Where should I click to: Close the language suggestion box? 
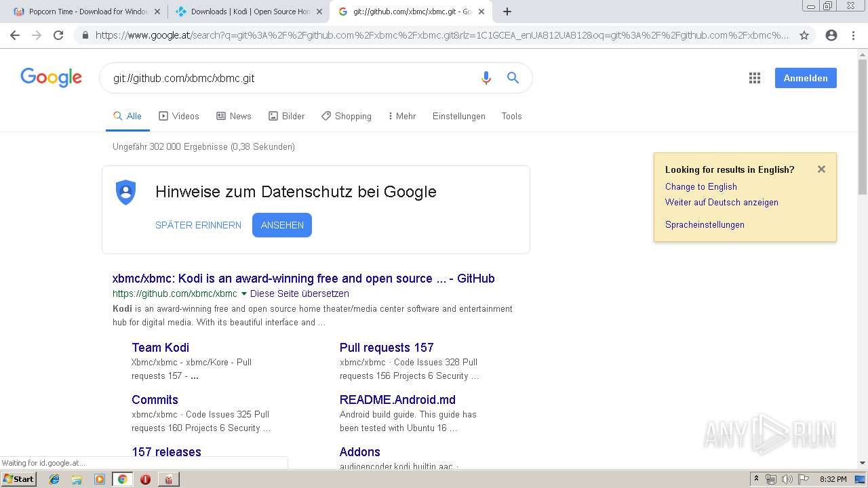click(x=821, y=169)
